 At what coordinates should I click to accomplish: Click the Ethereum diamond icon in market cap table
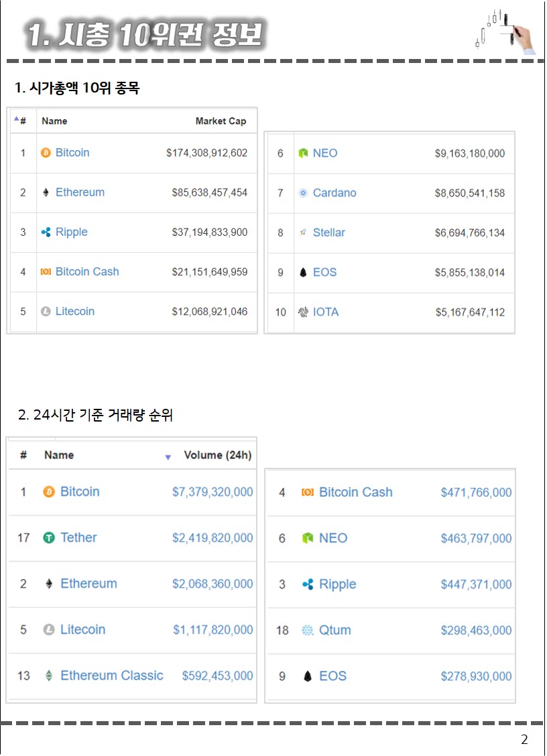(46, 192)
